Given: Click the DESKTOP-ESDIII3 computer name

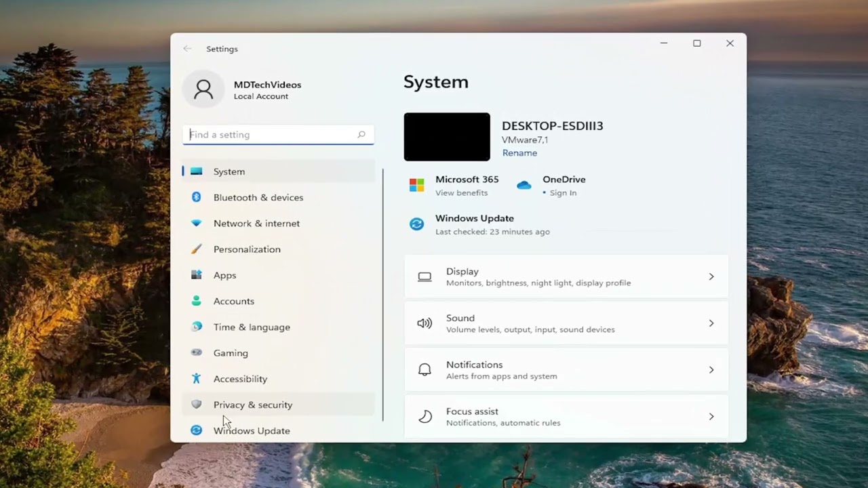Looking at the screenshot, I should coord(552,126).
